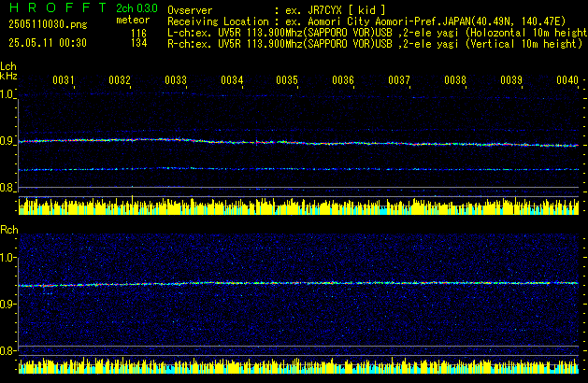Image resolution: width=588 pixels, height=383 pixels.
Task: Click the 0040 time marker
Action: pos(567,80)
